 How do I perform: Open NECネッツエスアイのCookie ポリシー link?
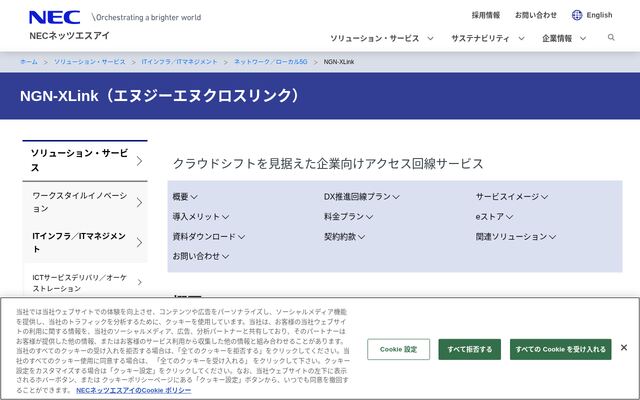[133, 390]
